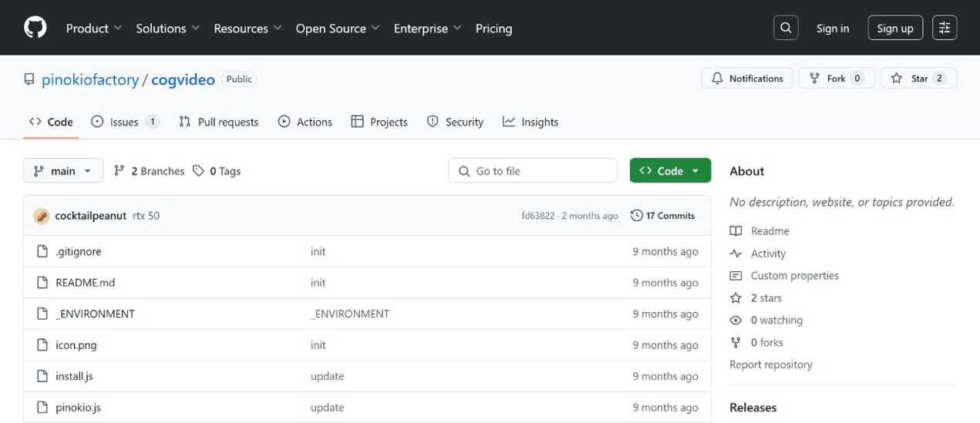Fork the repository with Fork button
Image resolution: width=980 pixels, height=423 pixels.
click(837, 79)
